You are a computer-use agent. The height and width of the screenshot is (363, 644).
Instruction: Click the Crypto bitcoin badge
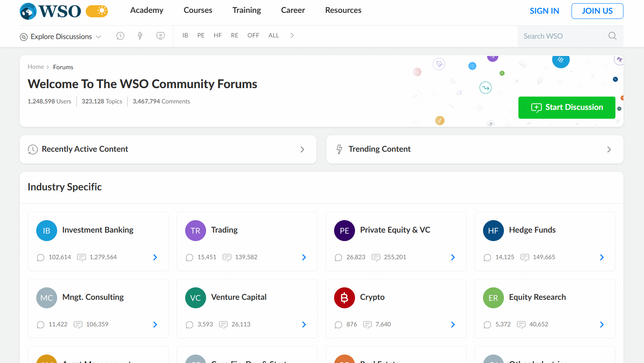(345, 298)
